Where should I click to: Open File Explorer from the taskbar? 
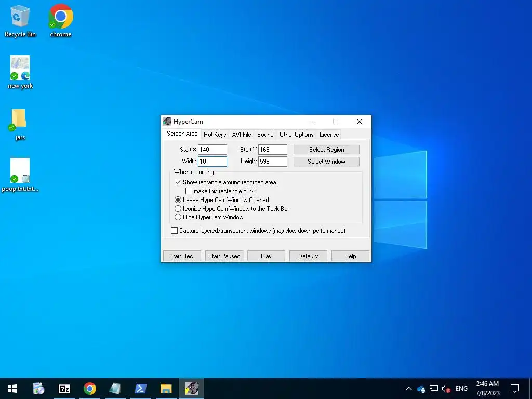pyautogui.click(x=166, y=389)
